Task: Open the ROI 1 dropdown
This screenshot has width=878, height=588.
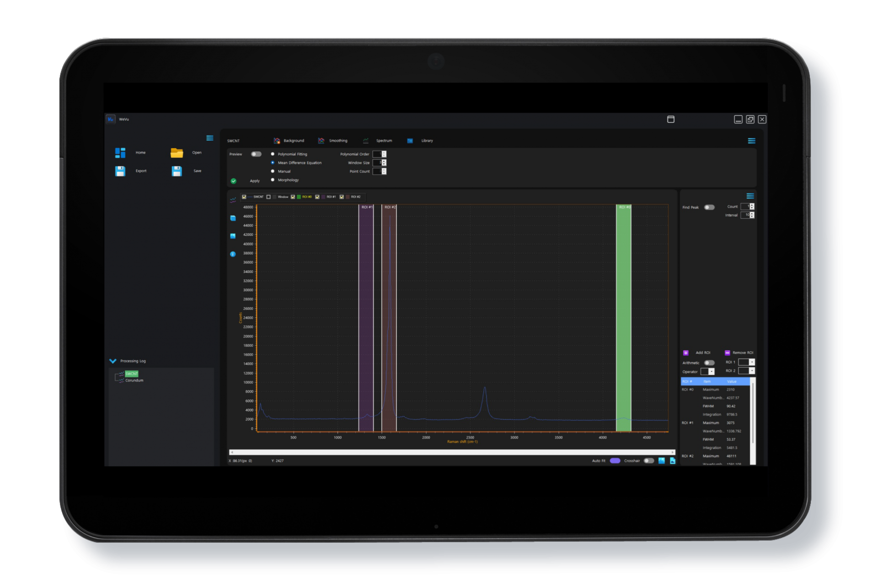Action: point(746,362)
